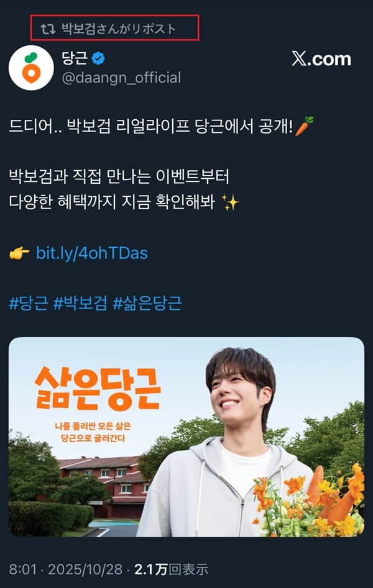The image size is (373, 588).
Task: Open the #당근 hashtag
Action: tap(29, 303)
